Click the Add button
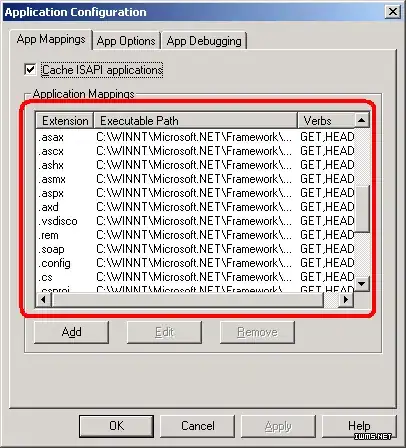 coord(71,332)
